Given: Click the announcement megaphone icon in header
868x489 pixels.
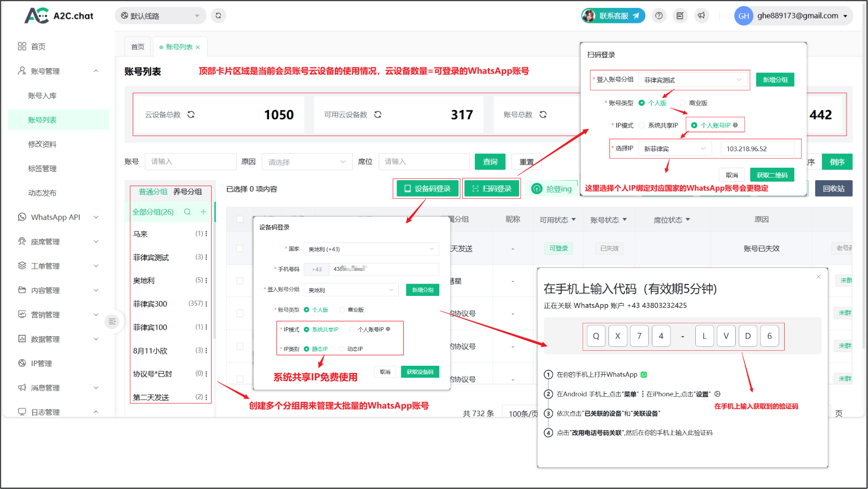Looking at the screenshot, I should 701,15.
